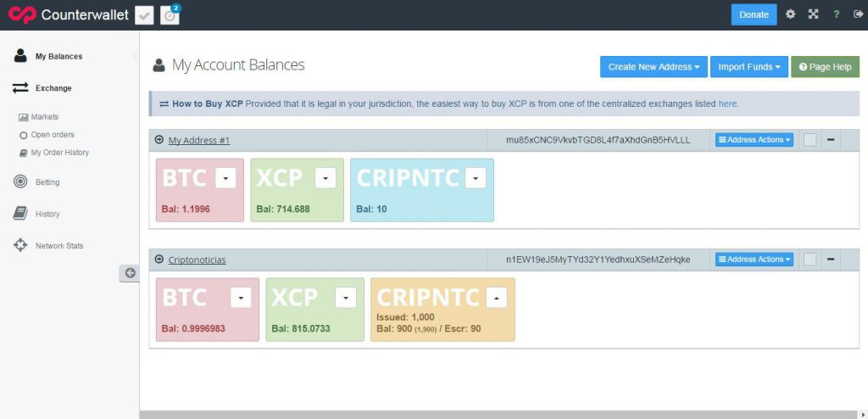The image size is (868, 419).
Task: Open the notifications icon with badge 2
Action: click(x=170, y=15)
